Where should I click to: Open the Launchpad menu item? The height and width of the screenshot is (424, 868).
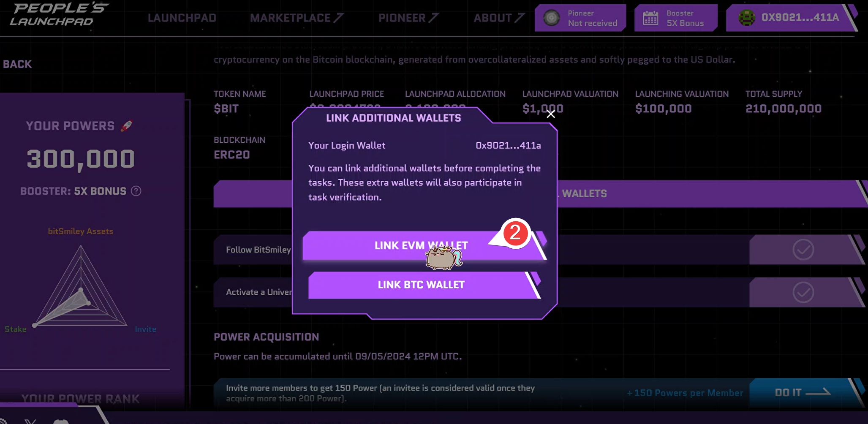182,18
